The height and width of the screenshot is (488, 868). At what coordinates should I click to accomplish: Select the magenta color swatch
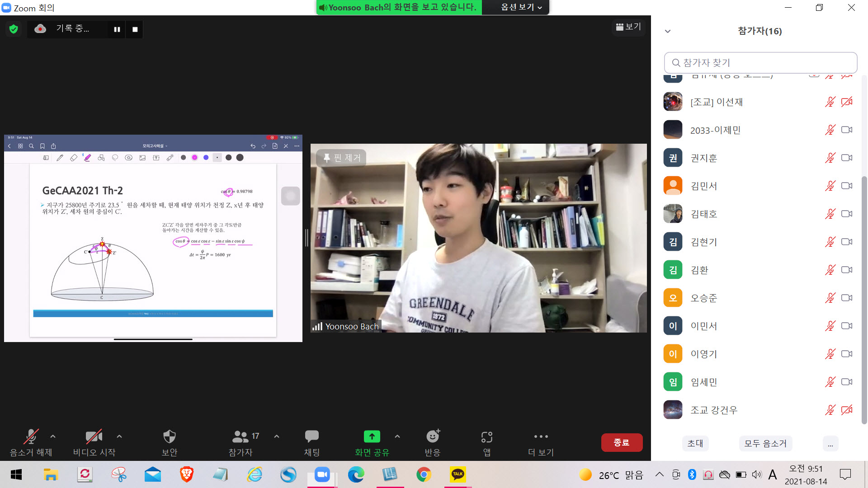pyautogui.click(x=194, y=158)
